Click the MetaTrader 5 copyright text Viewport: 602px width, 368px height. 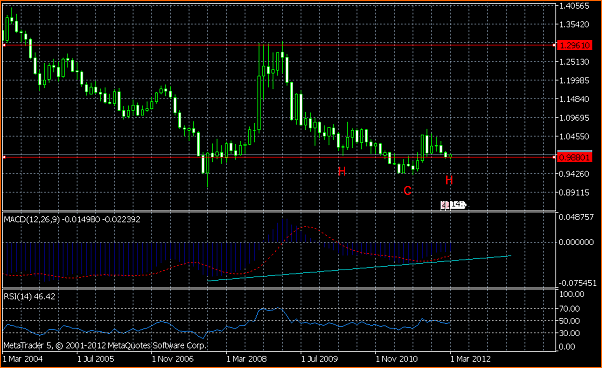(x=105, y=345)
